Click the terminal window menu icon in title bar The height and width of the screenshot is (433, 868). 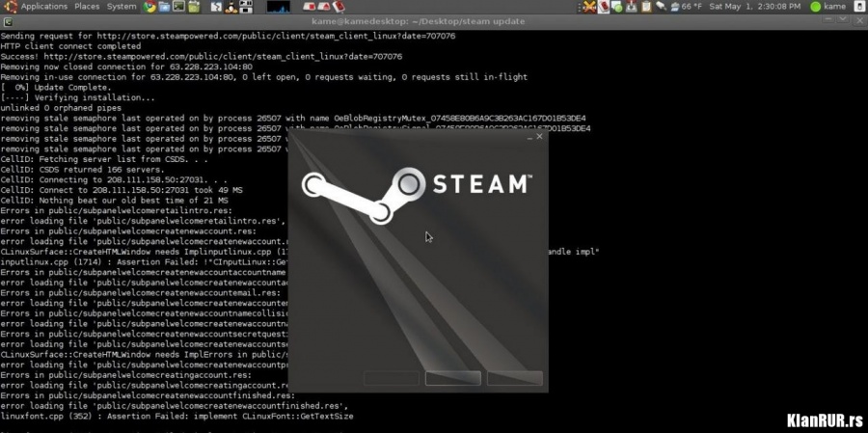pyautogui.click(x=8, y=21)
